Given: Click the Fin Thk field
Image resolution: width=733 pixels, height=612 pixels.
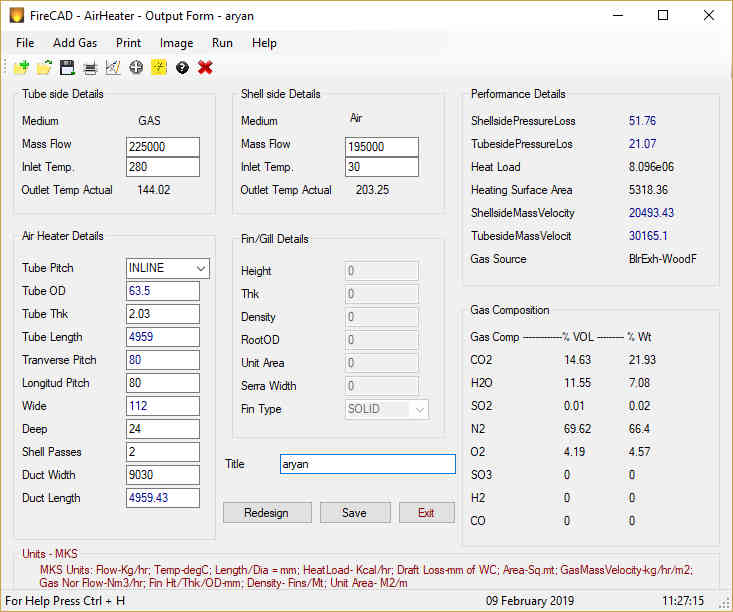Looking at the screenshot, I should [381, 294].
